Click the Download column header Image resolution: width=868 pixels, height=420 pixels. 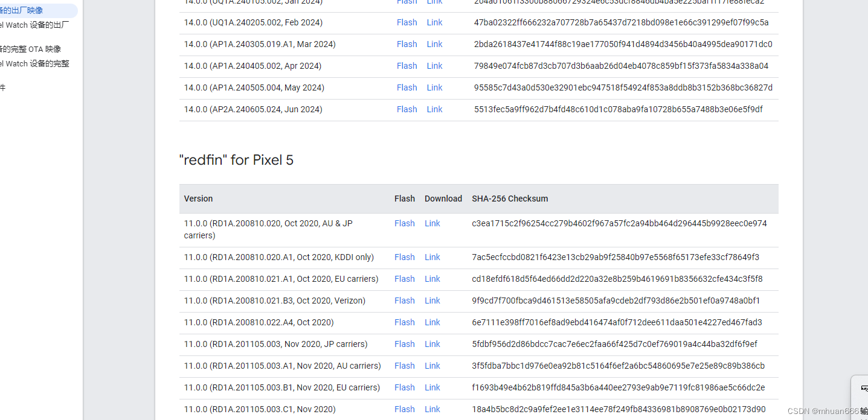443,199
